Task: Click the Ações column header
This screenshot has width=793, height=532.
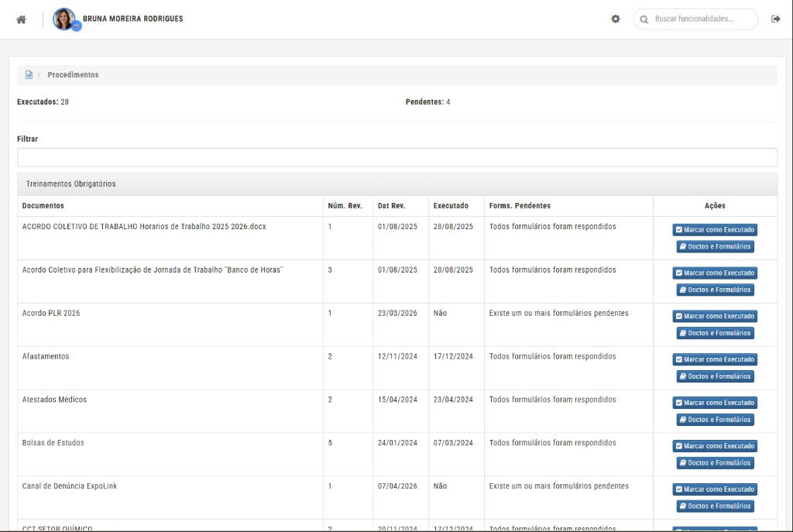Action: [x=715, y=206]
